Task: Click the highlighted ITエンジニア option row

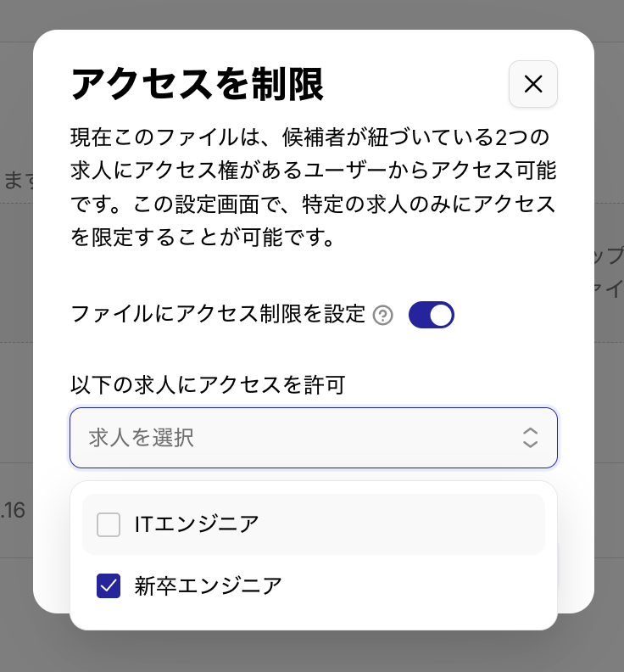Action: (314, 524)
